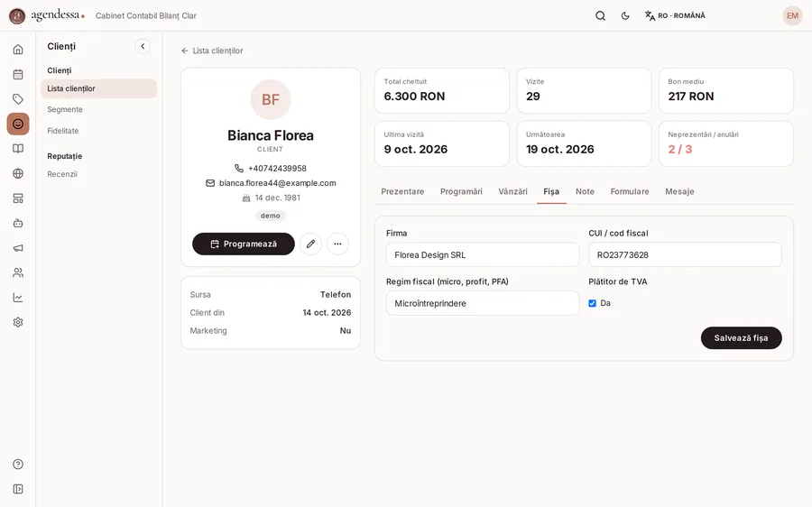Toggle the Plătitor de TVA checkbox
This screenshot has height=507, width=812.
coord(593,303)
